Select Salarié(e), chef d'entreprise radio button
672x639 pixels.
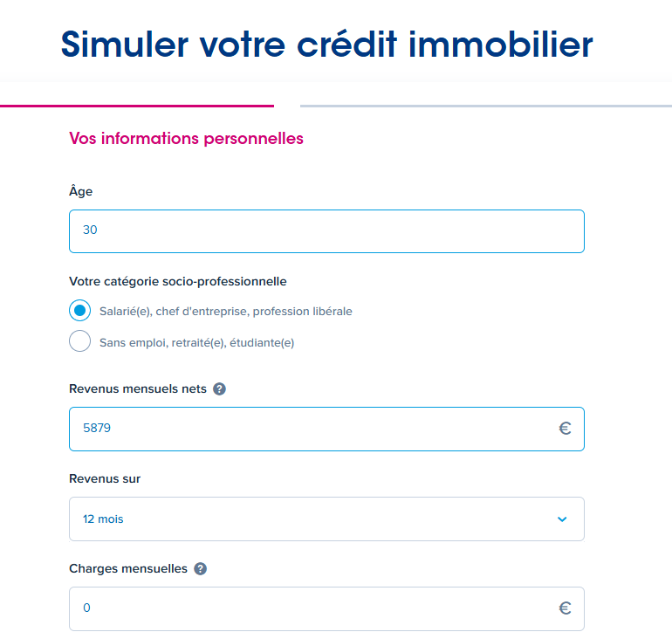[x=79, y=310]
